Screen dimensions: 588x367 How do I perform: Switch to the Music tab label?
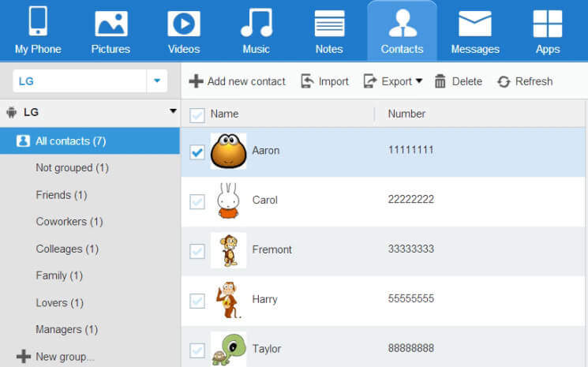[x=257, y=49]
